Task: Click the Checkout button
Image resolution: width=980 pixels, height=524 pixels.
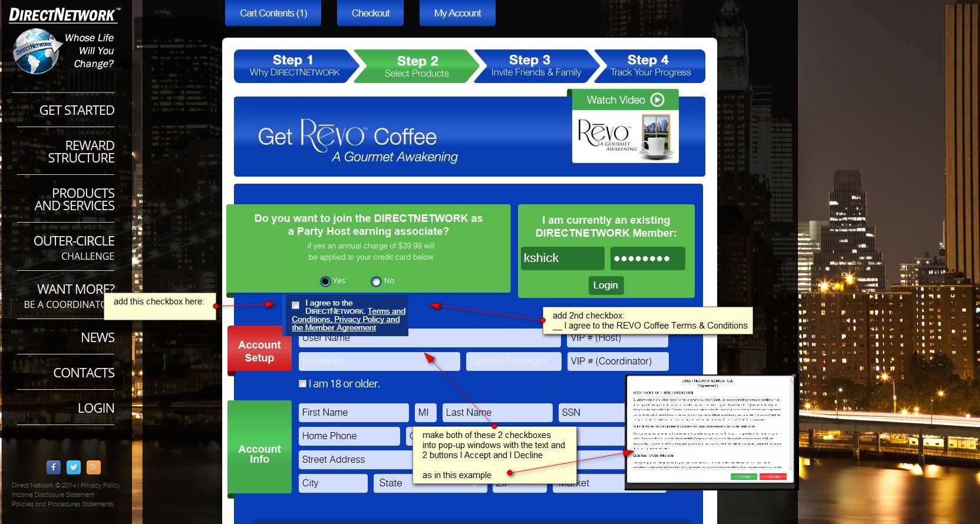Action: click(x=371, y=13)
